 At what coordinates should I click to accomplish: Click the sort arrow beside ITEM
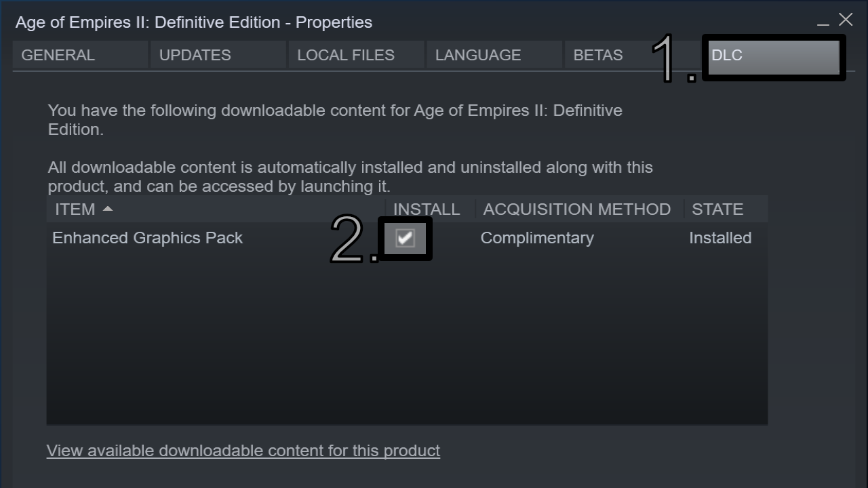pyautogui.click(x=108, y=209)
